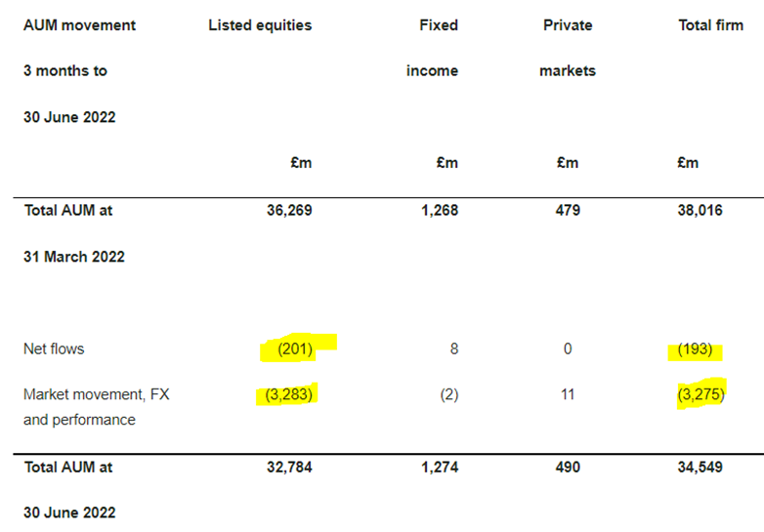
Task: Click the highlighted (201) net flows value
Action: (x=295, y=349)
